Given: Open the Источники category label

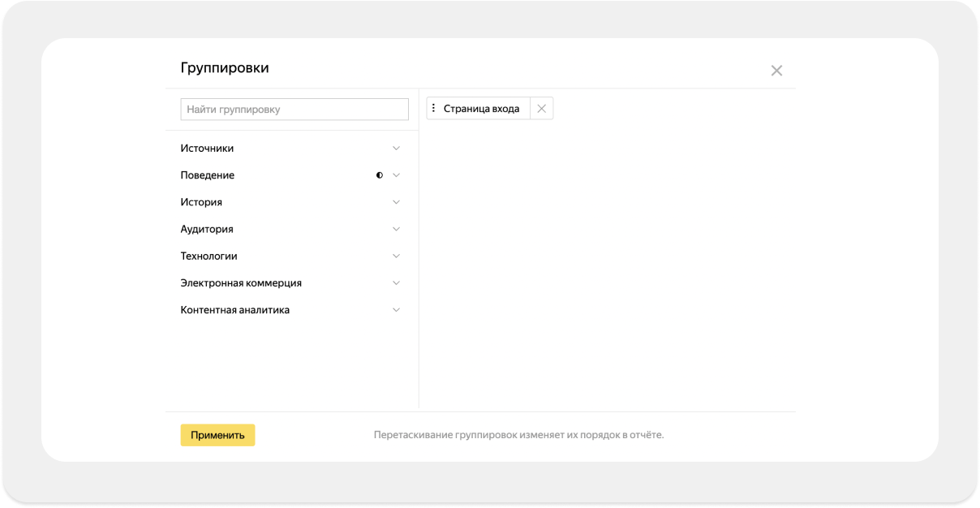Looking at the screenshot, I should pos(207,149).
